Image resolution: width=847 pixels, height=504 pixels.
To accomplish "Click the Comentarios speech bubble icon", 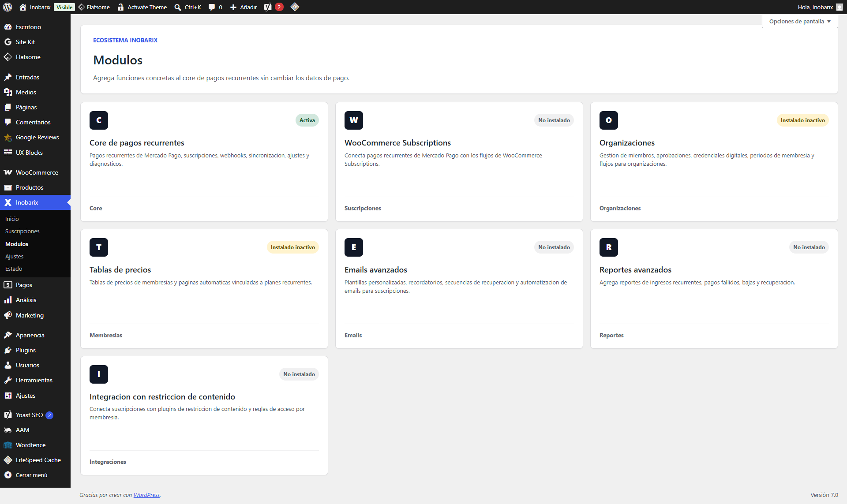I will 8,122.
